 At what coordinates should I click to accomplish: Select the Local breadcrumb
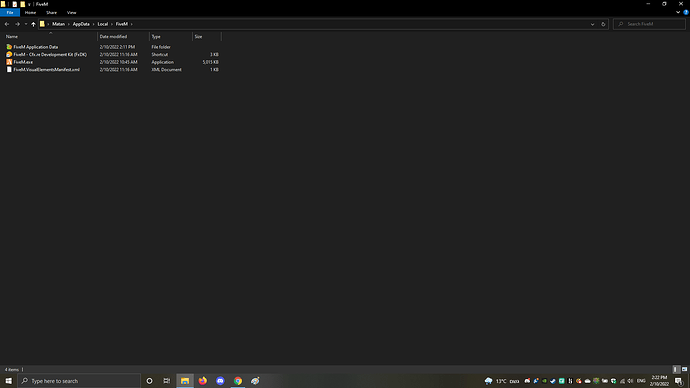(103, 24)
